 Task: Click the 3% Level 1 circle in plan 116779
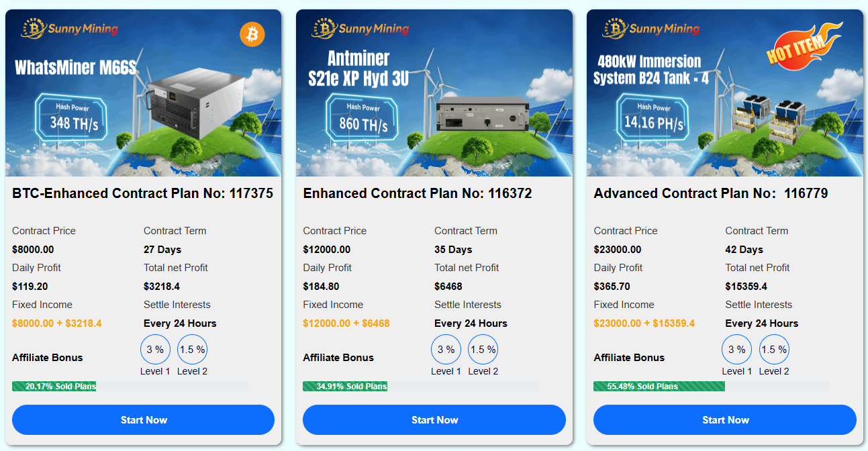tap(736, 350)
